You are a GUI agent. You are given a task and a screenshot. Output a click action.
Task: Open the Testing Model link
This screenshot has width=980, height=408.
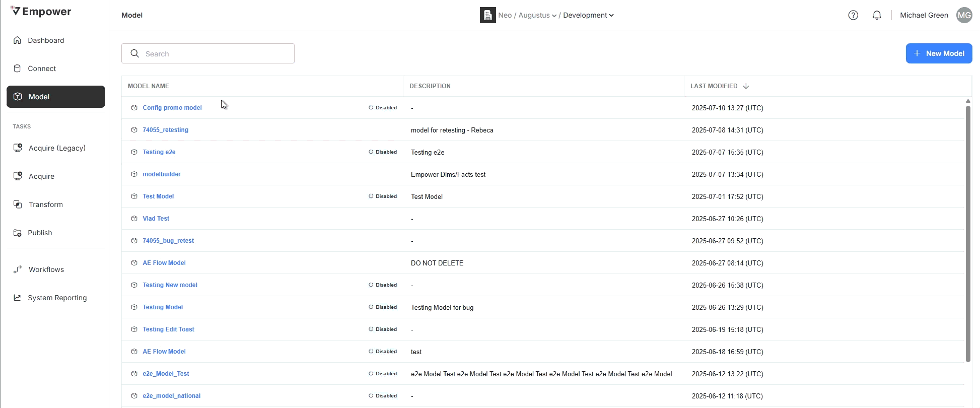(x=163, y=307)
